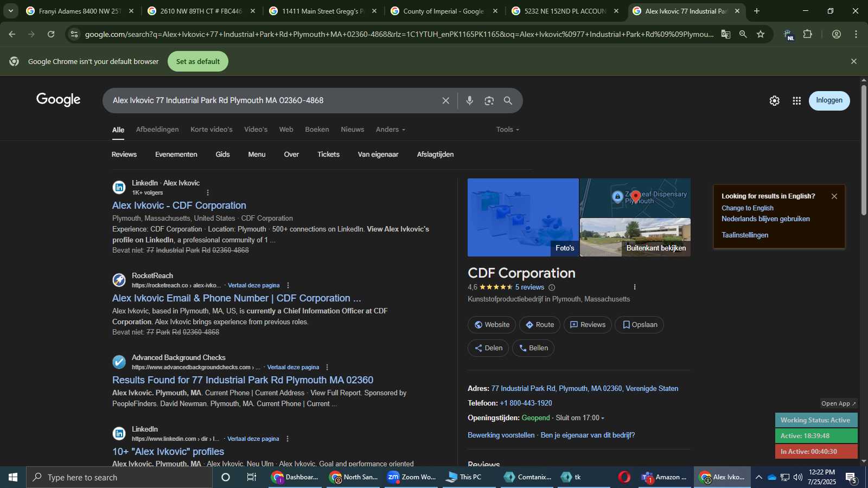Image resolution: width=868 pixels, height=488 pixels.
Task: Open Google Lens image search
Action: pyautogui.click(x=489, y=101)
